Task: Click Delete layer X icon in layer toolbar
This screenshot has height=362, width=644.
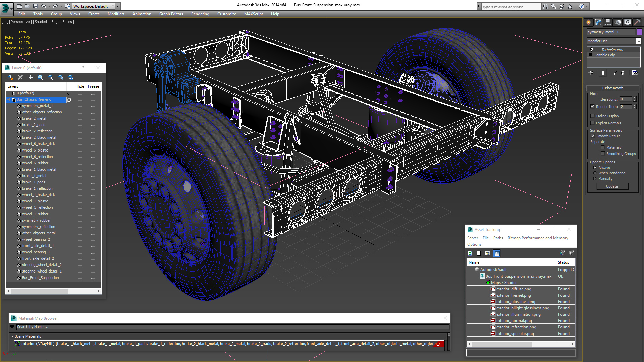Action: pos(20,77)
